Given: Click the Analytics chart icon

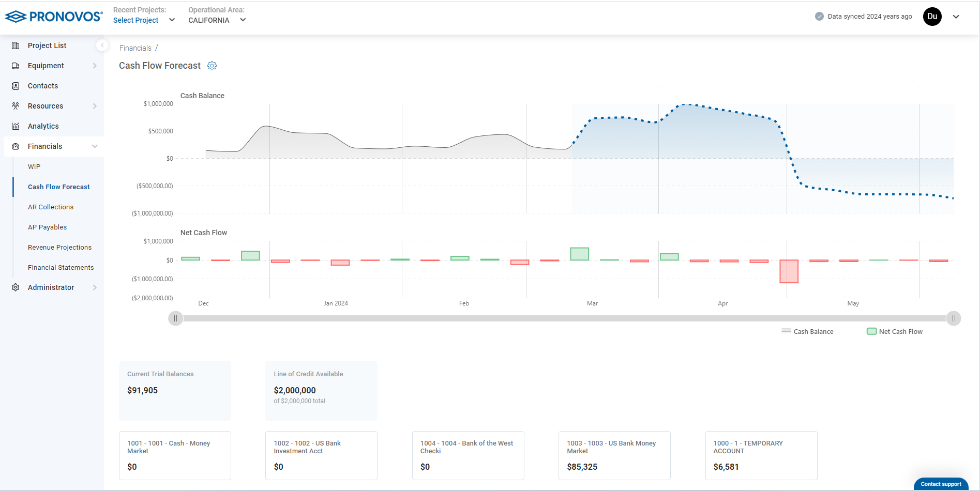Looking at the screenshot, I should [x=16, y=126].
